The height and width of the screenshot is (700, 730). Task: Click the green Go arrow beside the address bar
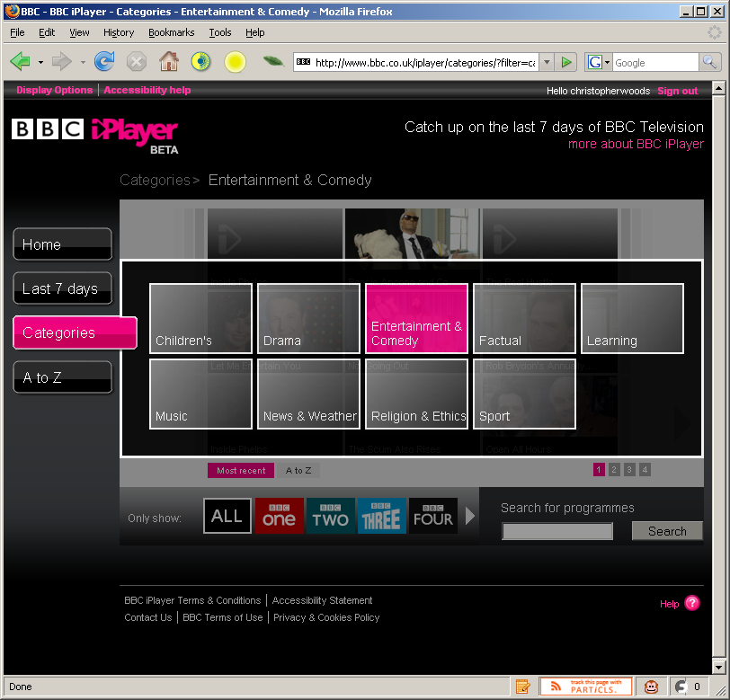(566, 62)
